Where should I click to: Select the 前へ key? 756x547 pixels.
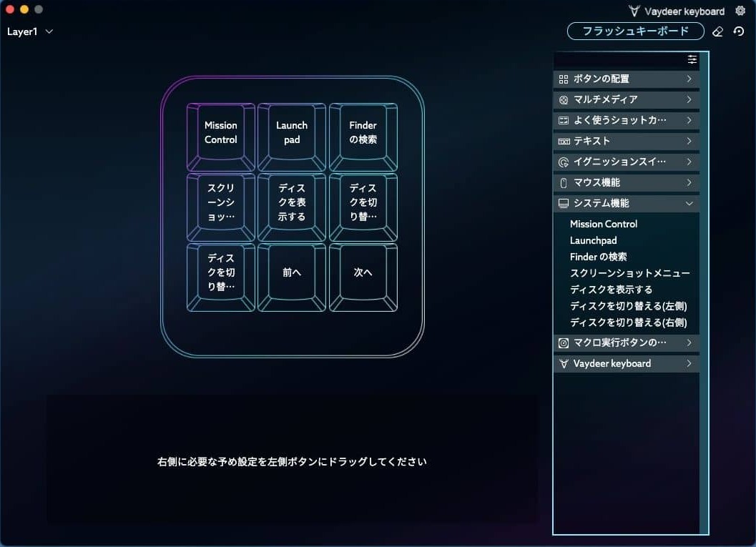click(x=292, y=277)
